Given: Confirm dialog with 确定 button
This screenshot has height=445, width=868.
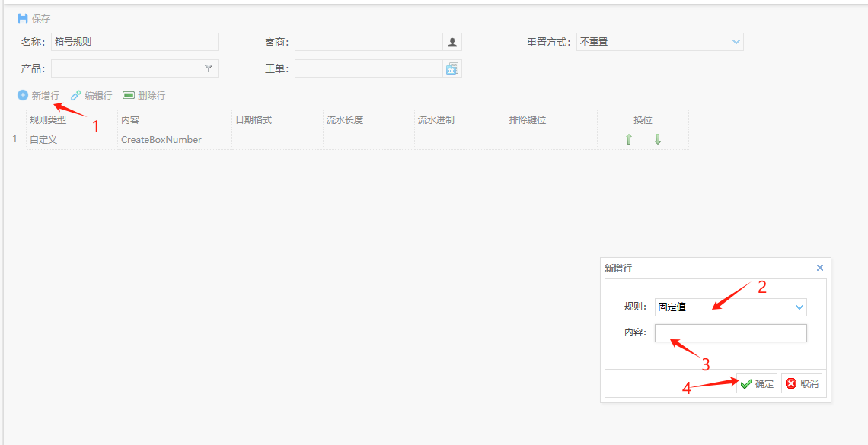Looking at the screenshot, I should click(757, 384).
